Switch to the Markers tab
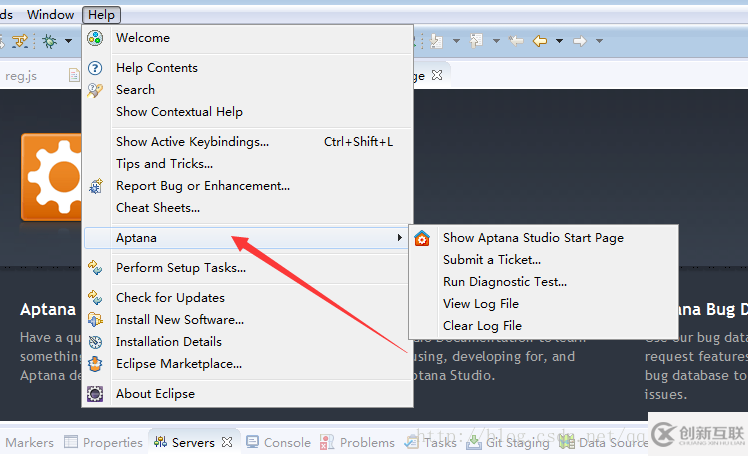The width and height of the screenshot is (748, 456). pyautogui.click(x=30, y=443)
